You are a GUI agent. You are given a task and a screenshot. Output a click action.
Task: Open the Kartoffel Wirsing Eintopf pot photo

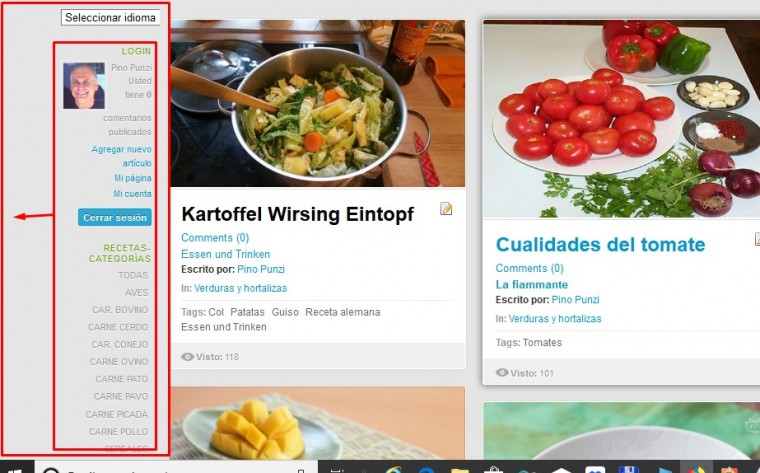click(318, 103)
